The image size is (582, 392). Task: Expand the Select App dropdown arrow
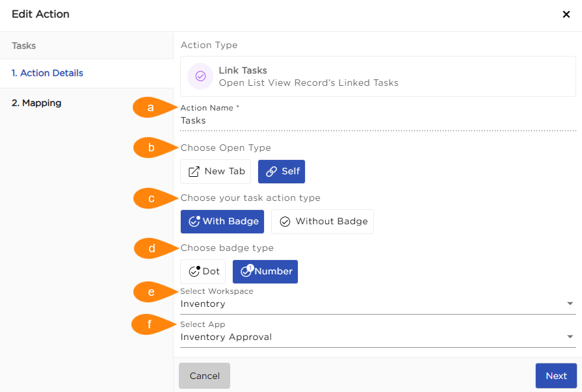[x=570, y=337]
